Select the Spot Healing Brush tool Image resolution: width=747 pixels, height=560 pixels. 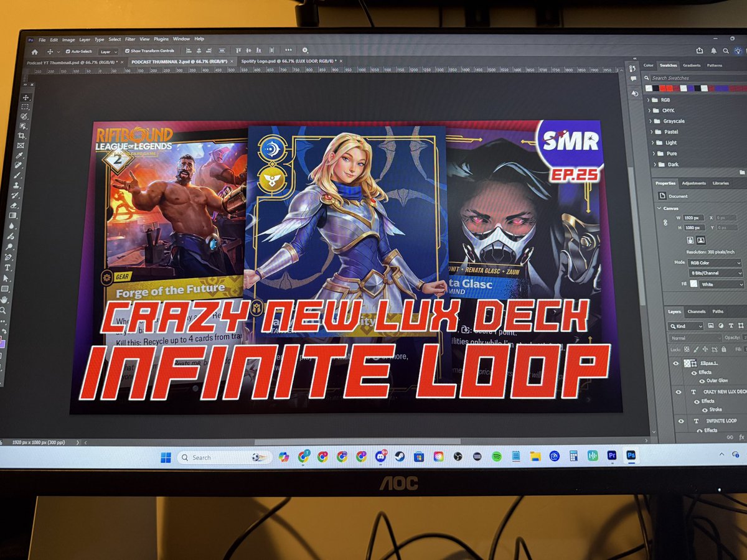pyautogui.click(x=18, y=166)
